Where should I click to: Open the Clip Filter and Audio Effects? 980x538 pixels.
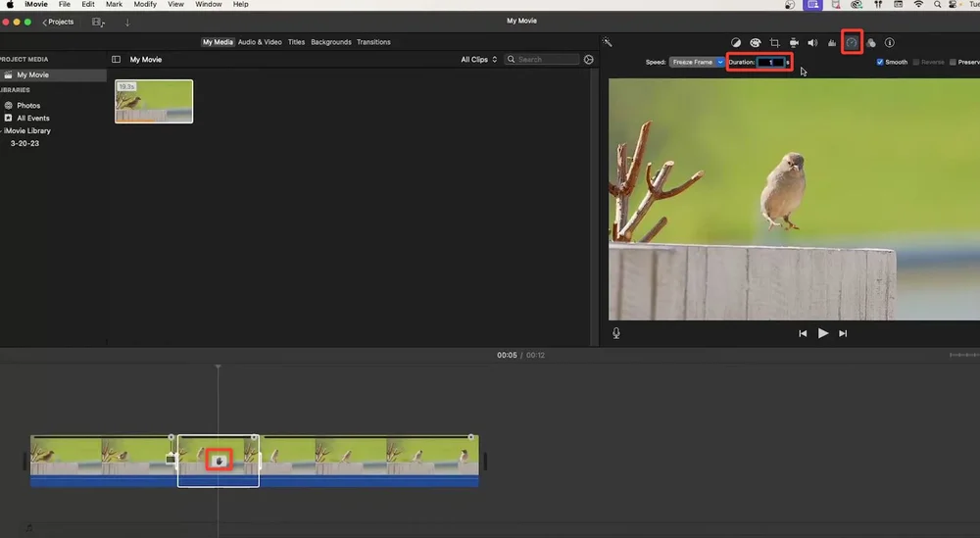pos(871,43)
